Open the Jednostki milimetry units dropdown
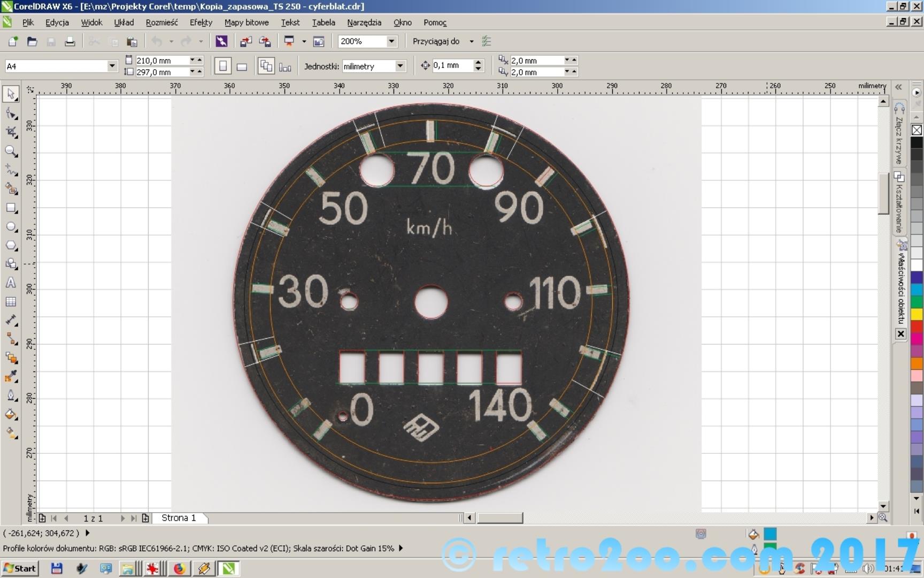924x578 pixels. [x=400, y=66]
